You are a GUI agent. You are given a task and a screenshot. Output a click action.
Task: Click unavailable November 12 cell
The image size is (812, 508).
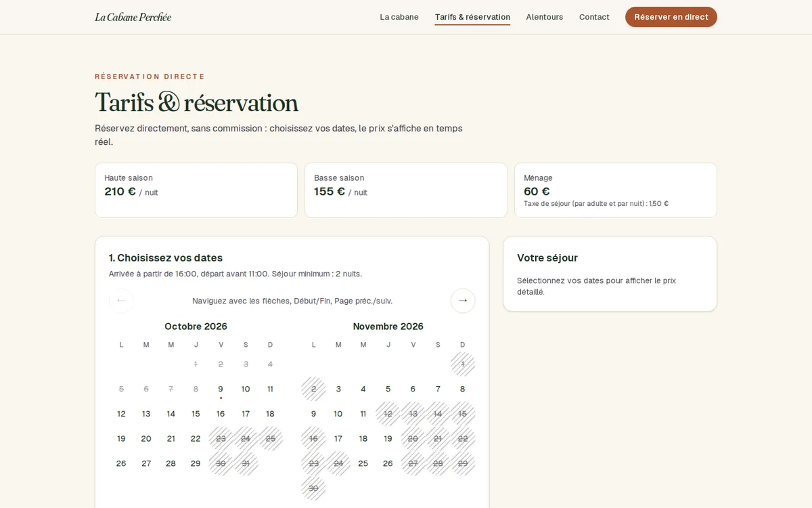pos(388,414)
